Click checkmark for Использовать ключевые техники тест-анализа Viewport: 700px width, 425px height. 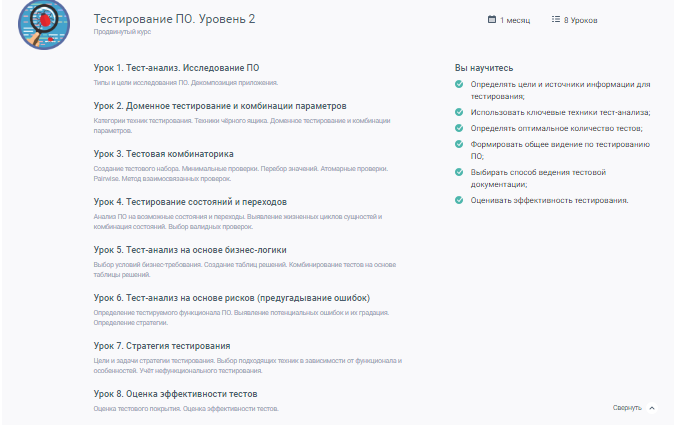[x=459, y=113]
